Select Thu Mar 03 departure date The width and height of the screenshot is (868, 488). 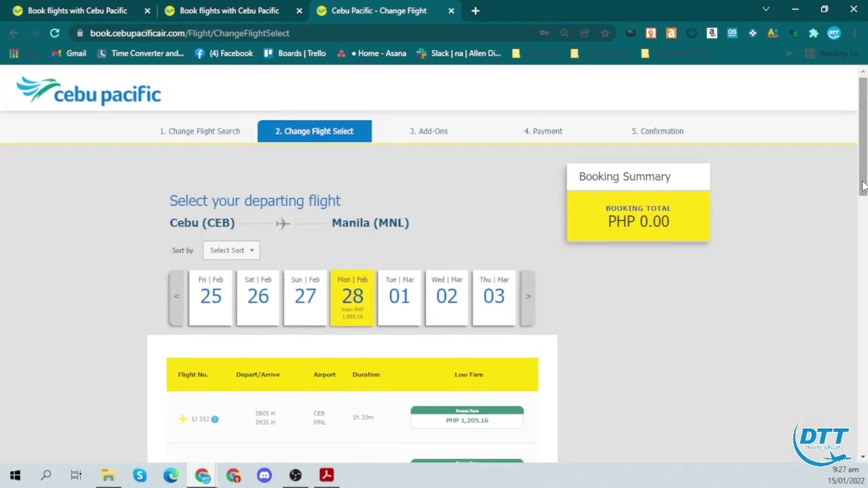tap(494, 298)
